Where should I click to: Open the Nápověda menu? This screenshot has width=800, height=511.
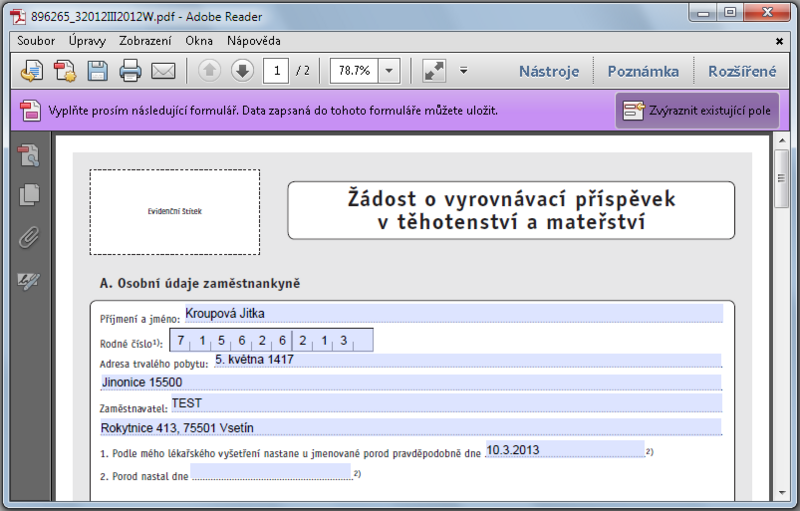coord(254,41)
